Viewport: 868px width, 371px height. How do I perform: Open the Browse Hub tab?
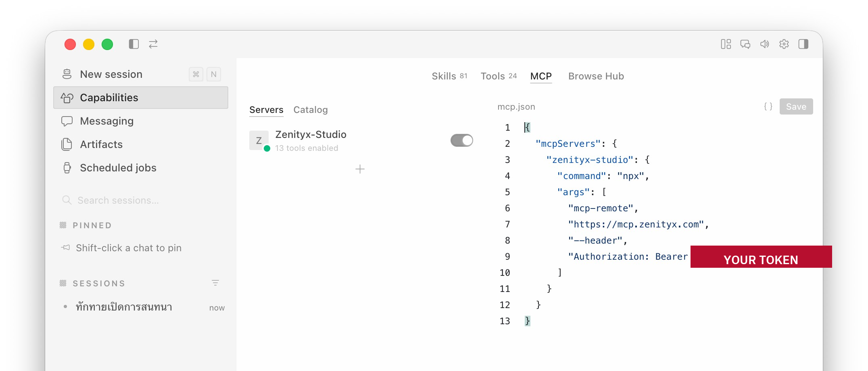pos(596,76)
